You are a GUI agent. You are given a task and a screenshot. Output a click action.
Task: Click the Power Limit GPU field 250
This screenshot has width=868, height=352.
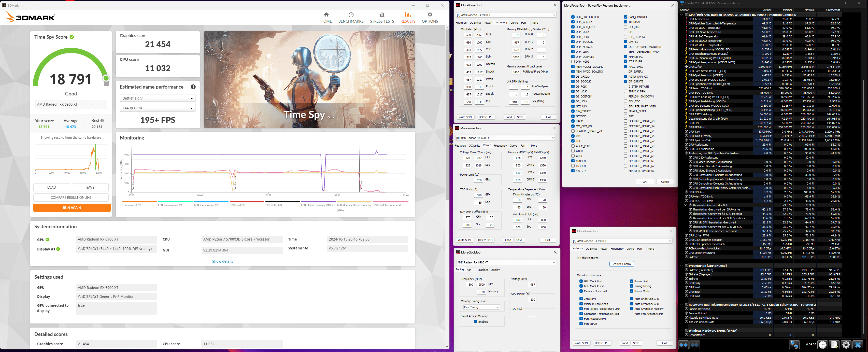pyautogui.click(x=479, y=180)
